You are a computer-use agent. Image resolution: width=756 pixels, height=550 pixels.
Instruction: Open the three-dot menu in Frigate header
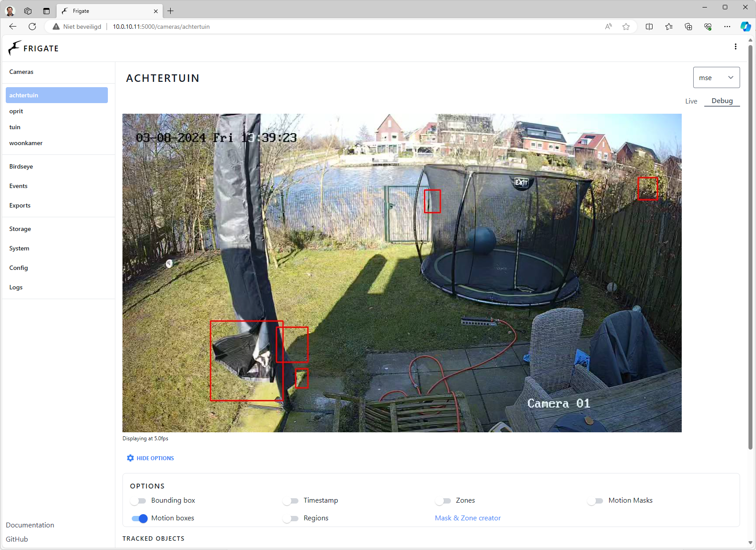(735, 46)
